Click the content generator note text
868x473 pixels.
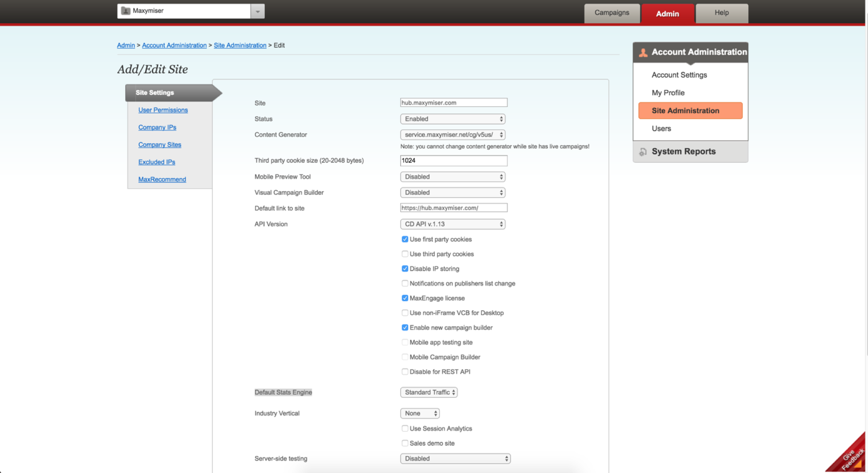(495, 146)
